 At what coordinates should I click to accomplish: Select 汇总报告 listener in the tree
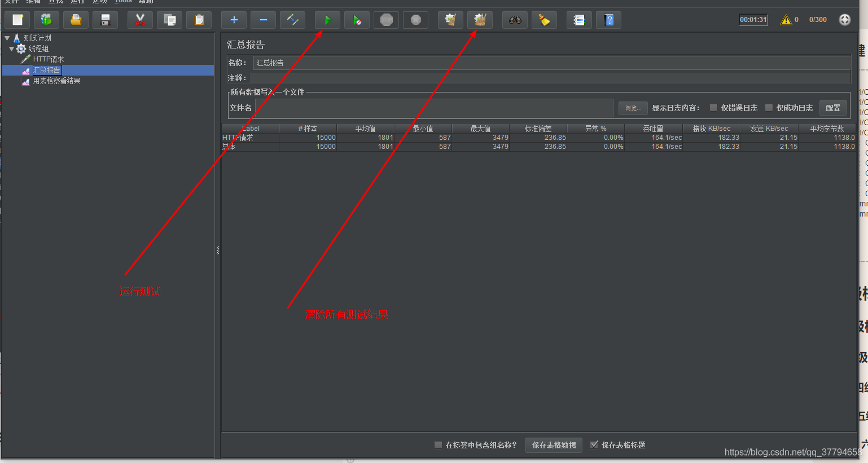[x=47, y=70]
